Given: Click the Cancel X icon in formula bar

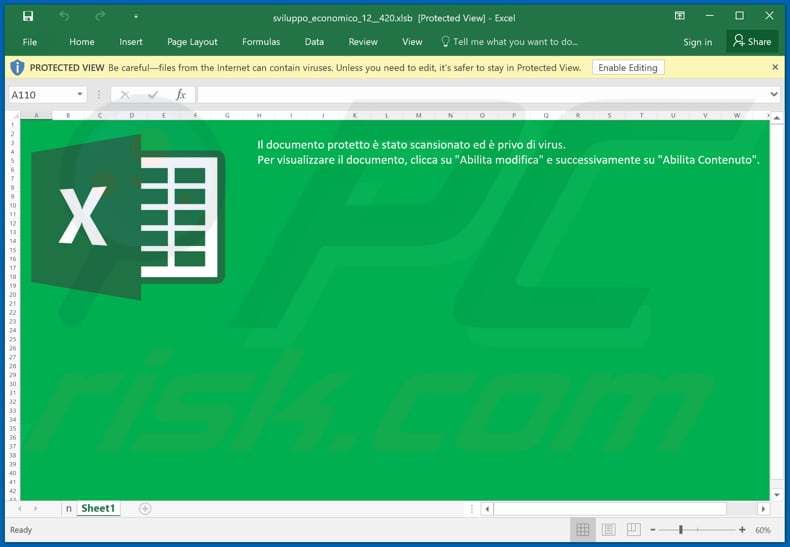Looking at the screenshot, I should (124, 95).
